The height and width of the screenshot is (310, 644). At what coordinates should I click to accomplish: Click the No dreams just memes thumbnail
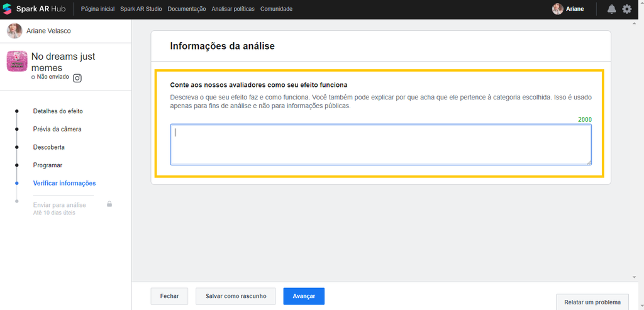(17, 61)
